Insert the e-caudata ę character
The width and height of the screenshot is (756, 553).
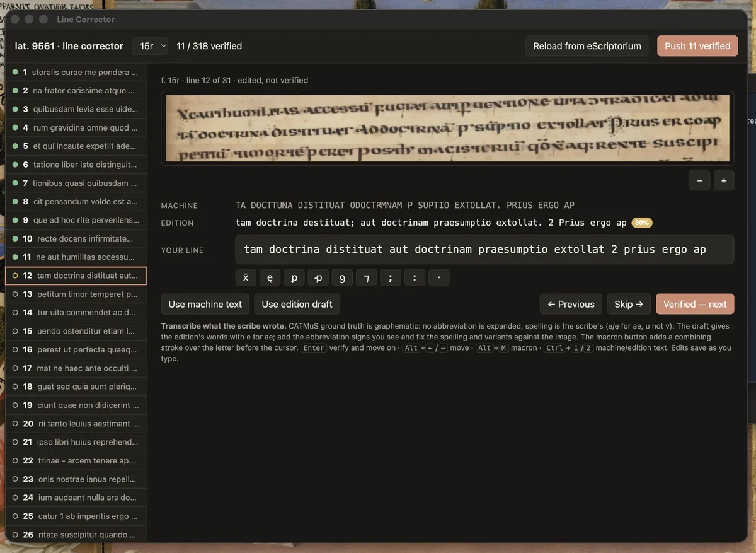270,277
